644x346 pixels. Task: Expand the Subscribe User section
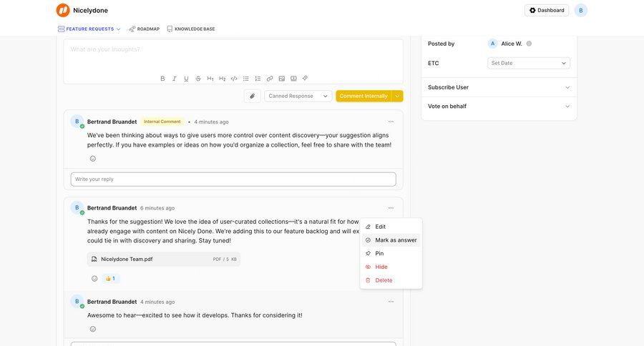point(499,87)
